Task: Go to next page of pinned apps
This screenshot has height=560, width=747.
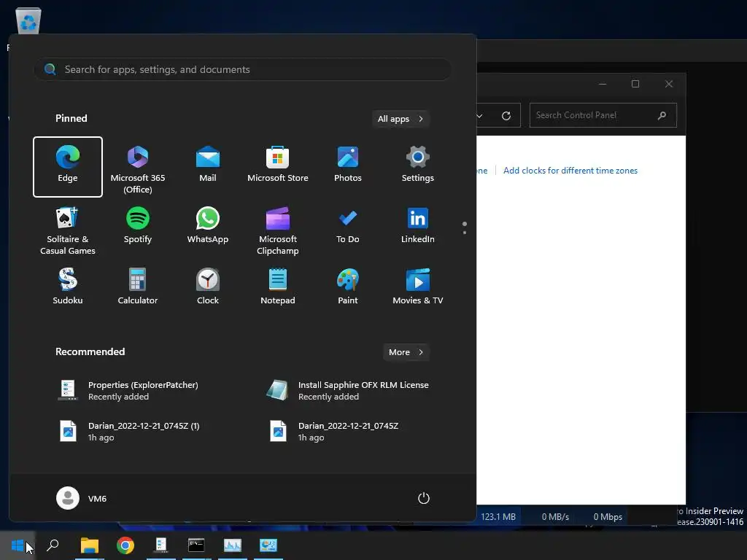Action: [x=465, y=233]
